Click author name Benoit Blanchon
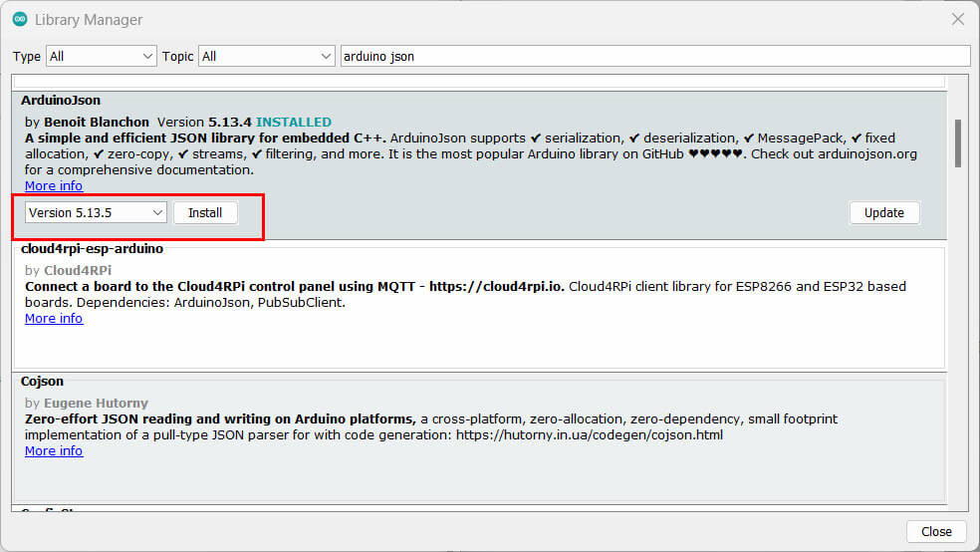 click(x=97, y=122)
